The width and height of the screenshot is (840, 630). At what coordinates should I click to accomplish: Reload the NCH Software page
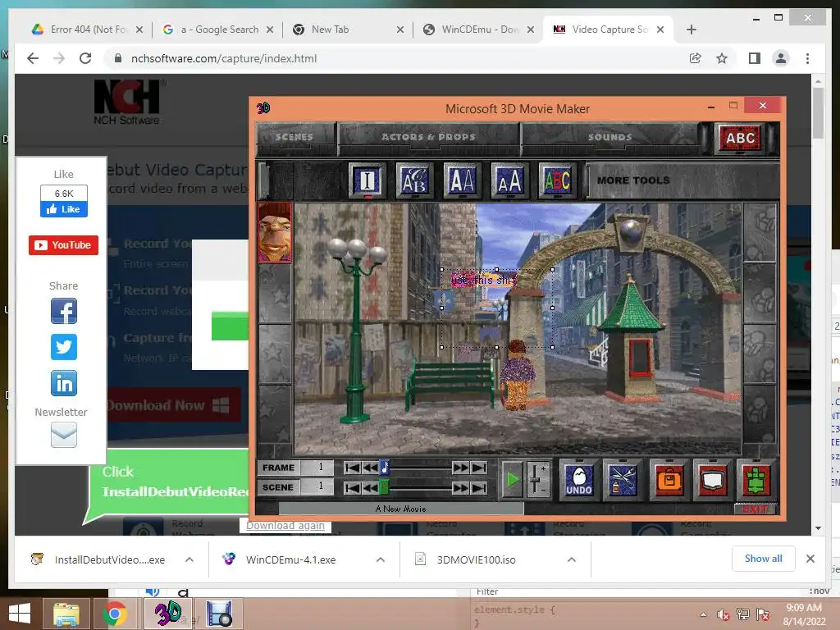tap(85, 58)
